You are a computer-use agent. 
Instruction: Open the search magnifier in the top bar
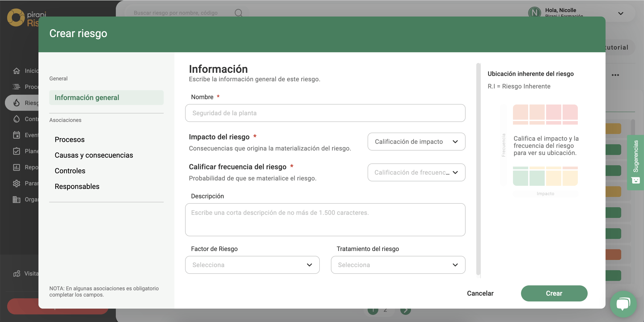click(x=238, y=13)
